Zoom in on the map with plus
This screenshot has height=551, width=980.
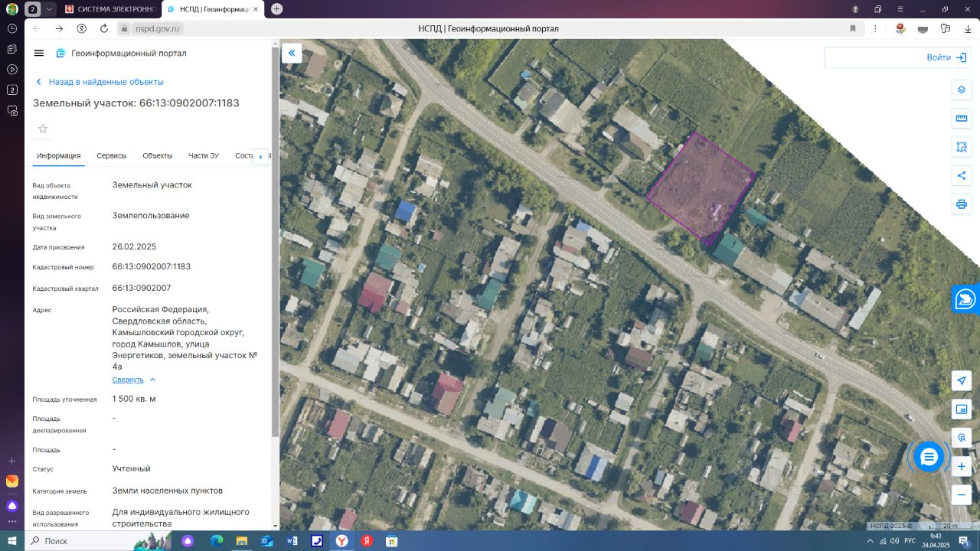pos(962,466)
